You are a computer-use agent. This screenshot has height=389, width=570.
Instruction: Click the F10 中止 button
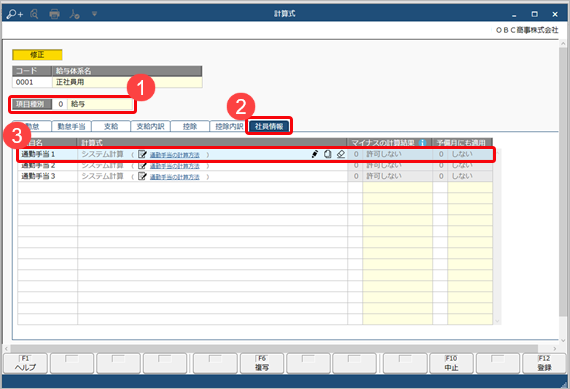451,363
